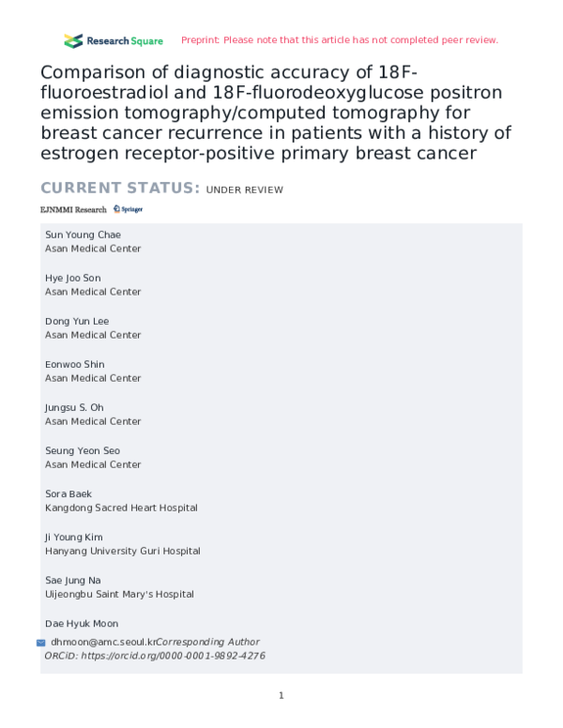
Task: Select author name Eonwoo Shin
Action: 75,364
